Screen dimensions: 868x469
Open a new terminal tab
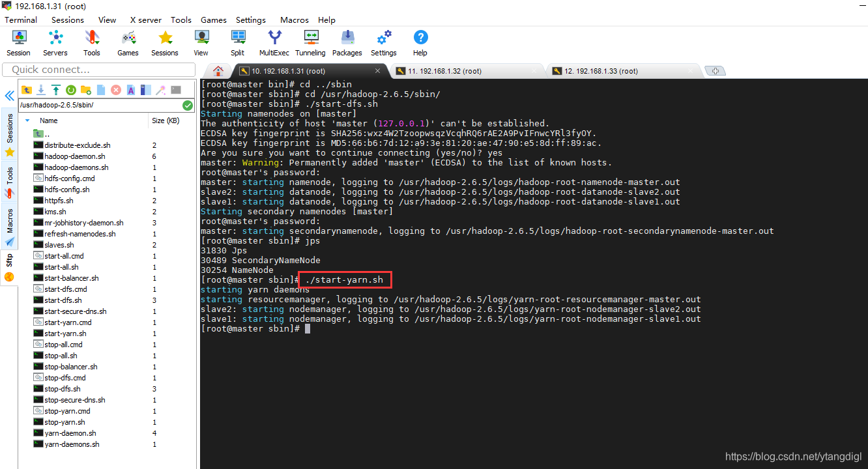(716, 71)
